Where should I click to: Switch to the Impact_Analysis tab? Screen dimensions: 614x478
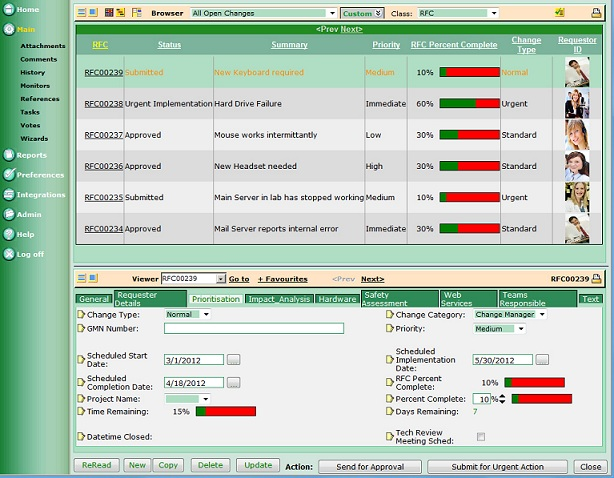point(279,299)
